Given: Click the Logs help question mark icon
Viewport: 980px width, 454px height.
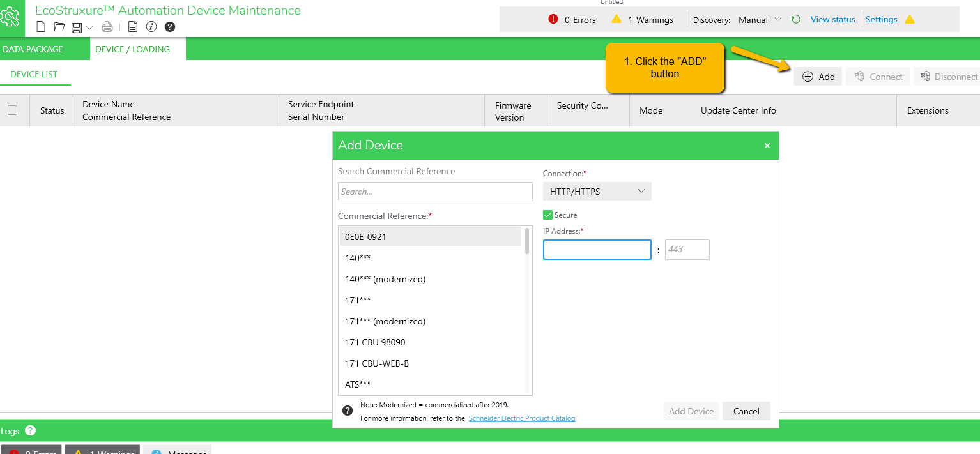Looking at the screenshot, I should (30, 430).
